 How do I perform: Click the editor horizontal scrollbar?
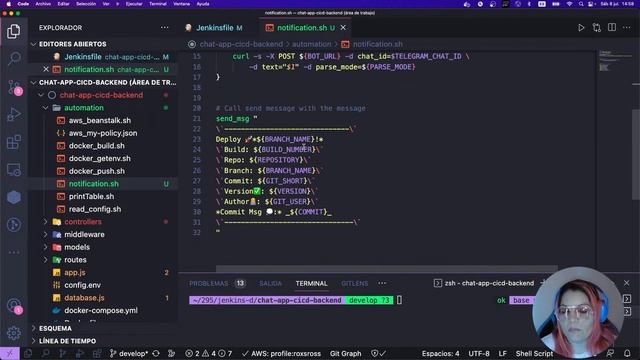tap(386, 269)
